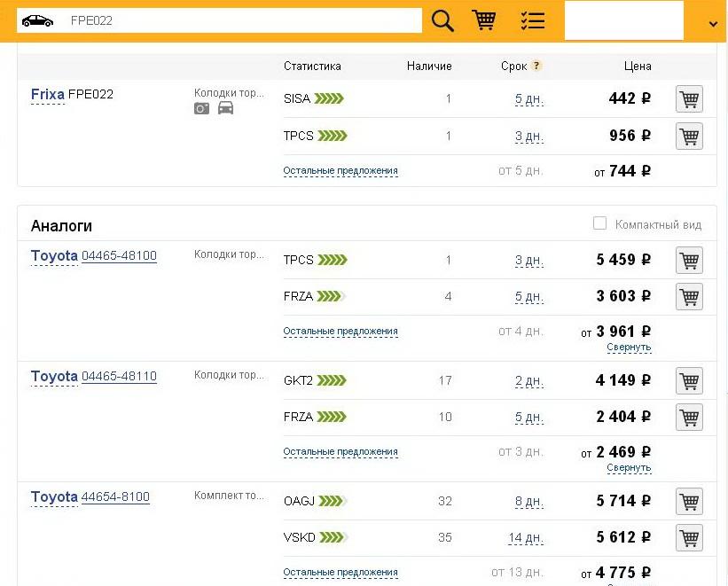The image size is (728, 586).
Task: Collapse offers with Свернуть under 2 469 ₽
Action: tap(629, 467)
